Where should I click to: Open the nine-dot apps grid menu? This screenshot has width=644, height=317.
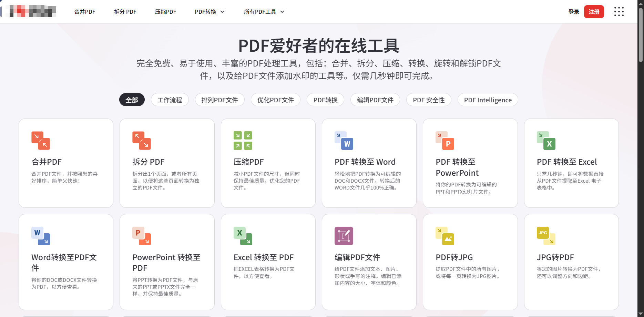[619, 12]
